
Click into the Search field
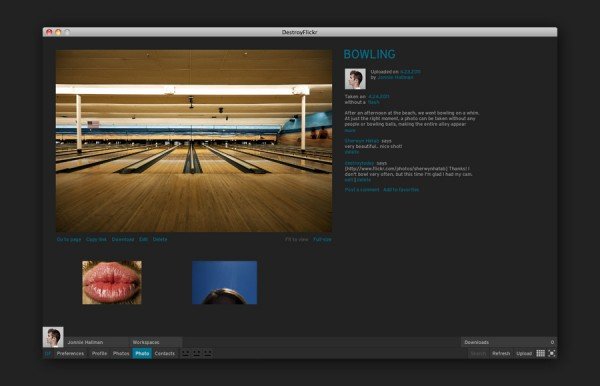478,353
